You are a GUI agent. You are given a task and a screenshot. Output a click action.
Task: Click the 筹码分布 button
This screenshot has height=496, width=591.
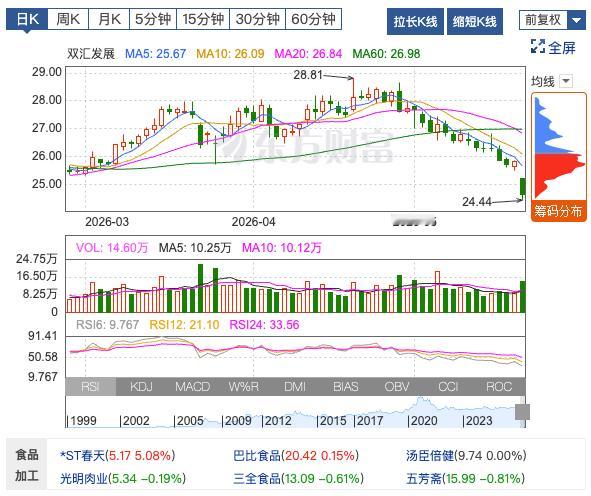tap(559, 211)
